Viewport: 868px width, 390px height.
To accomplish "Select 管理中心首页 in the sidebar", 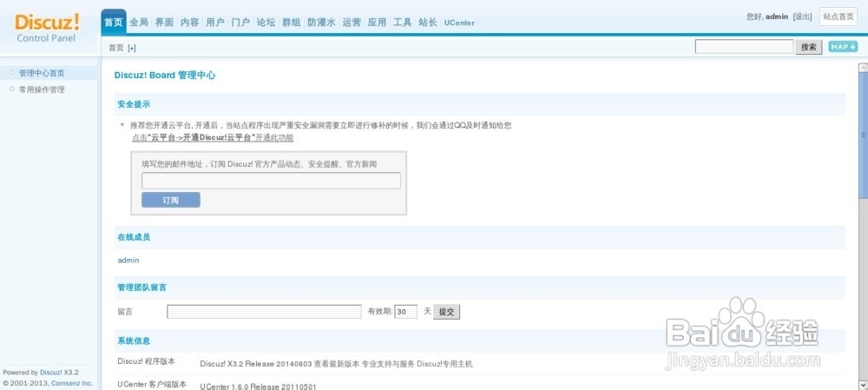I will 42,73.
